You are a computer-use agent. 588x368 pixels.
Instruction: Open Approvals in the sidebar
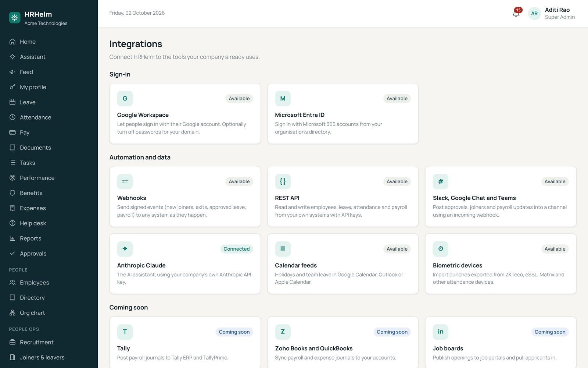coord(49,253)
